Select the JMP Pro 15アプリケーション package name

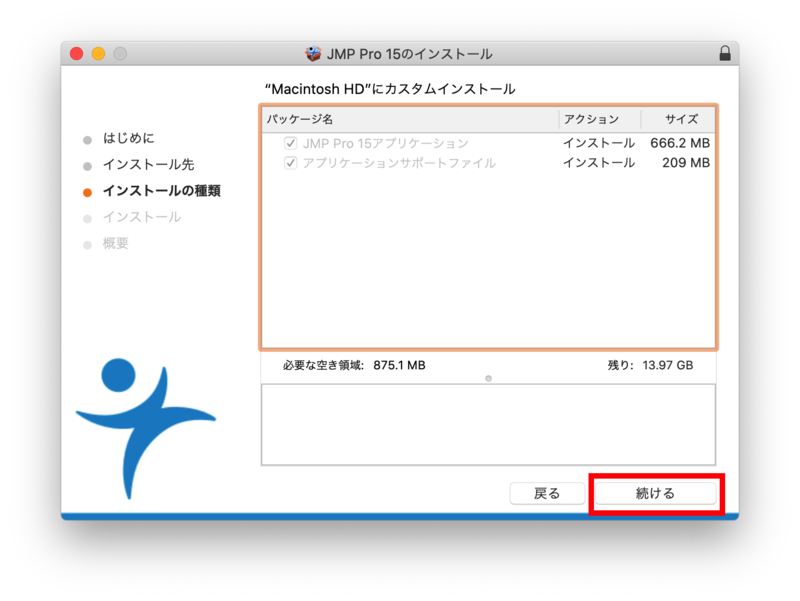(385, 143)
